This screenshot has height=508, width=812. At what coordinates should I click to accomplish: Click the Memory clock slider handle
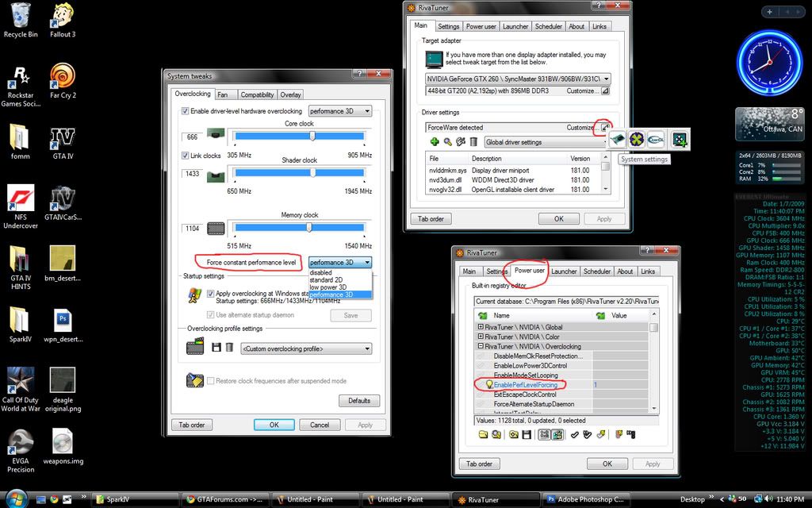coord(308,227)
